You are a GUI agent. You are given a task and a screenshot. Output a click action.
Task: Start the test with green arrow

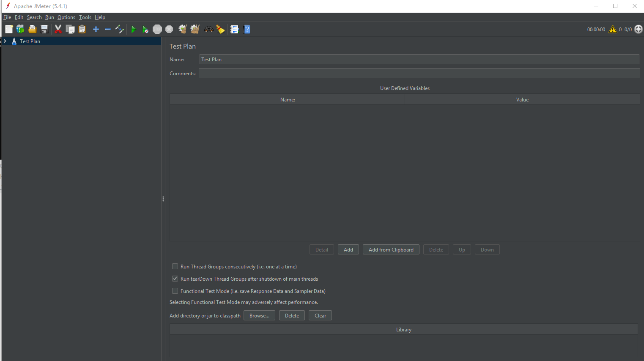coord(134,29)
